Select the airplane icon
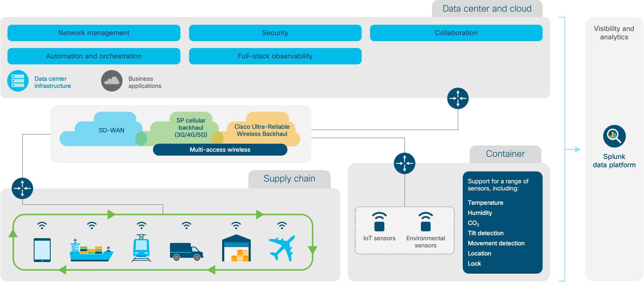This screenshot has width=644, height=282. click(282, 248)
